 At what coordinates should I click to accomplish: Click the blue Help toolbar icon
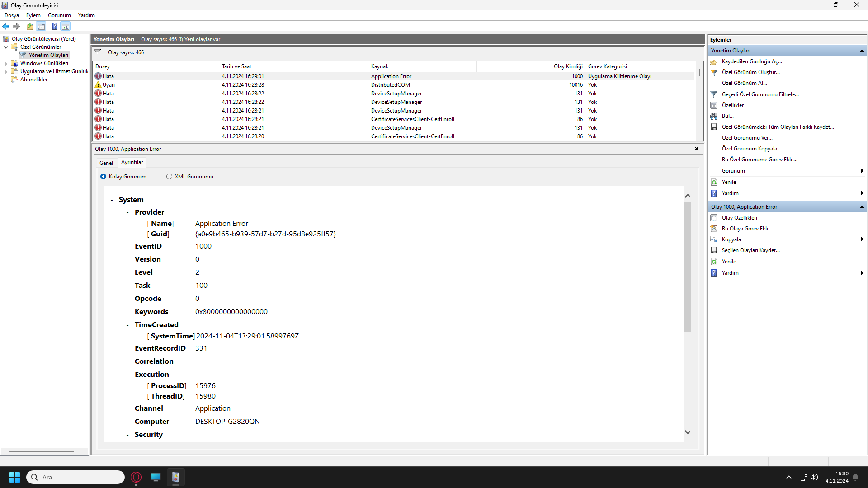point(54,26)
